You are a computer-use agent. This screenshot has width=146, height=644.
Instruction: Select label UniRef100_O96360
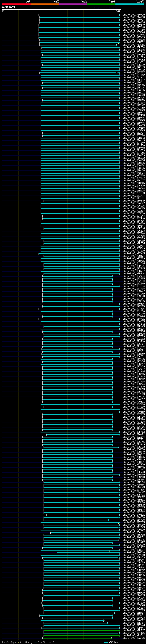click(133, 552)
